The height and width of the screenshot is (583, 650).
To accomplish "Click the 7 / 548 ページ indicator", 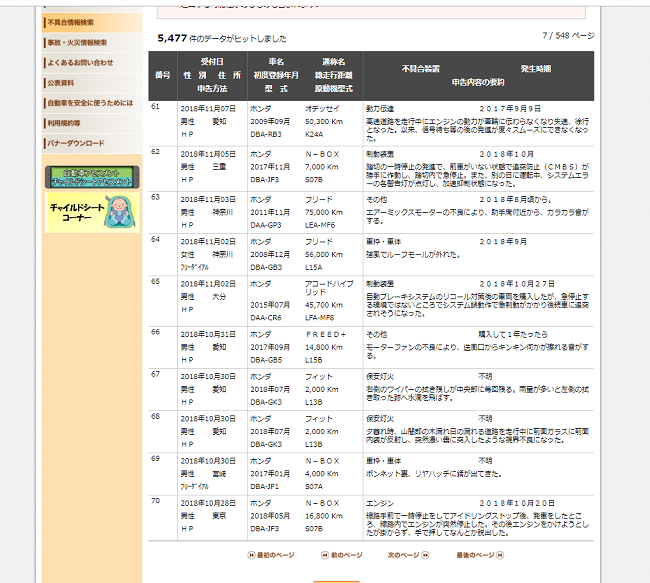I will pyautogui.click(x=568, y=36).
